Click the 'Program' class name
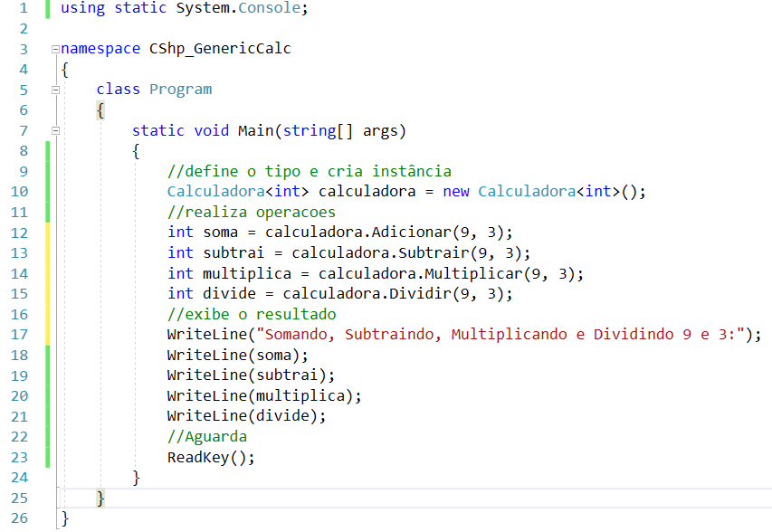 point(181,90)
